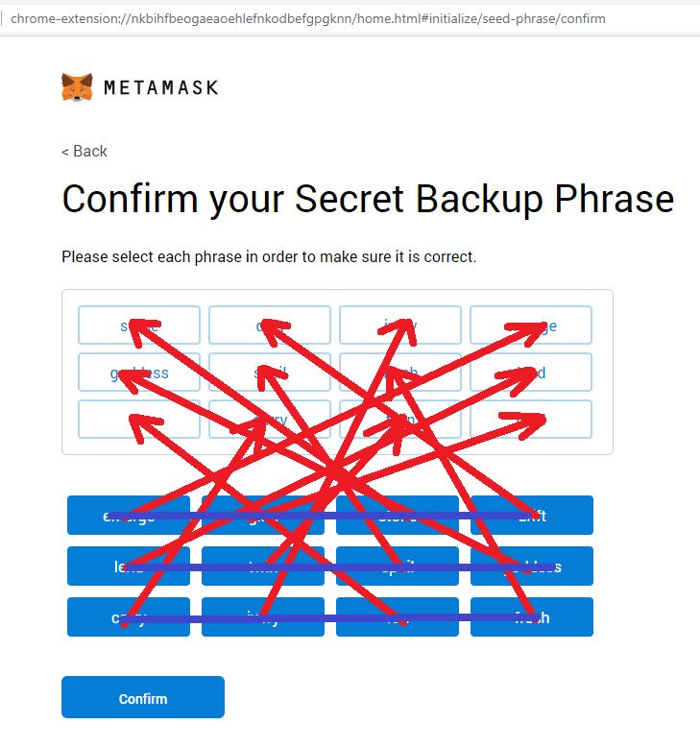Select the solid blue "spoil" word button

(398, 567)
